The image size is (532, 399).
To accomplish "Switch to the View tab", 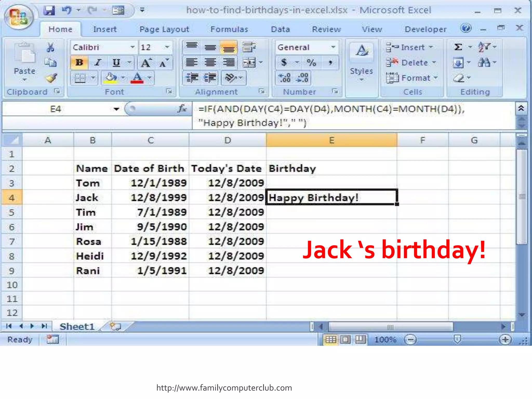I will pyautogui.click(x=372, y=29).
